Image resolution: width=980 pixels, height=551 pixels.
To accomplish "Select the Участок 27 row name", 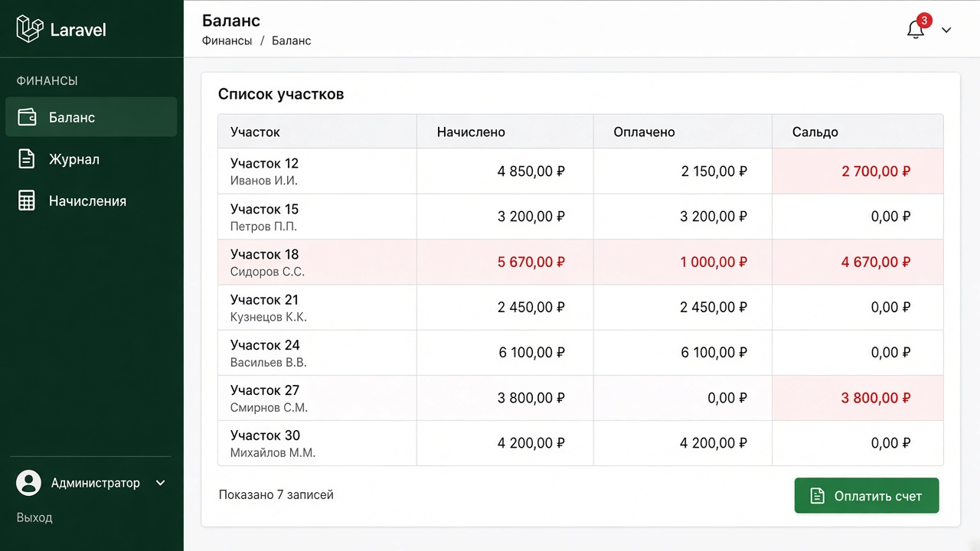I will pyautogui.click(x=265, y=390).
